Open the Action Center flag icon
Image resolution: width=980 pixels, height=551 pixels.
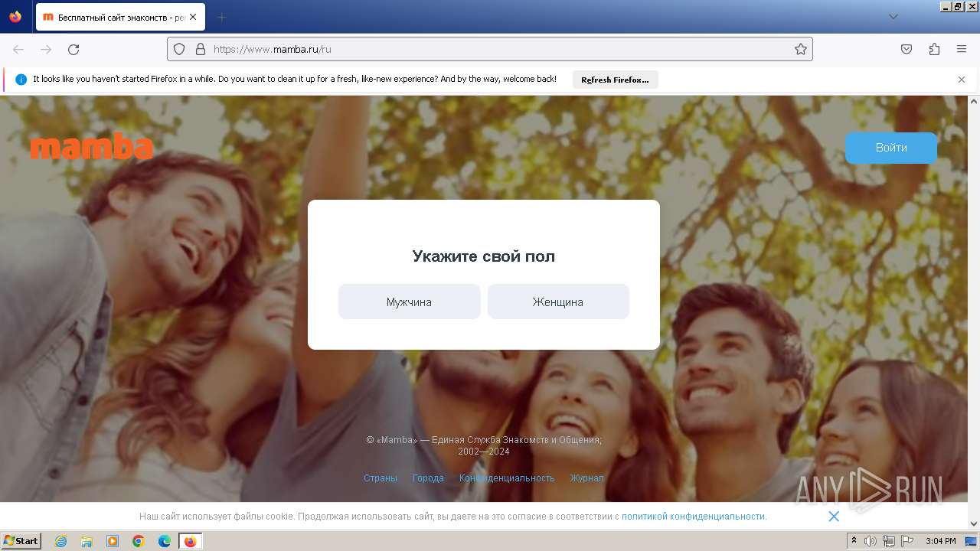(x=907, y=541)
